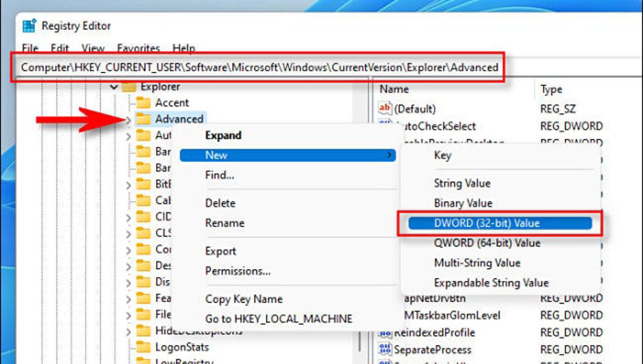
Task: Create a new Multi-String Value
Action: (x=477, y=263)
